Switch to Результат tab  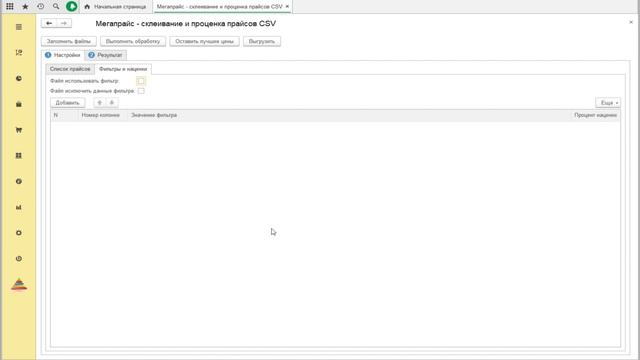106,55
